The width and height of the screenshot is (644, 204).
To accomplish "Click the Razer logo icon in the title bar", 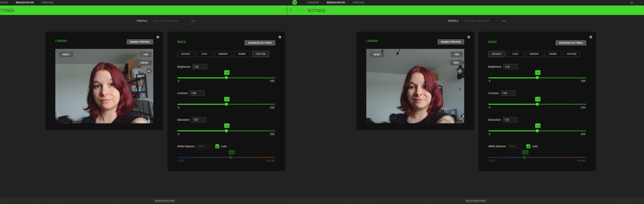I will [294, 3].
